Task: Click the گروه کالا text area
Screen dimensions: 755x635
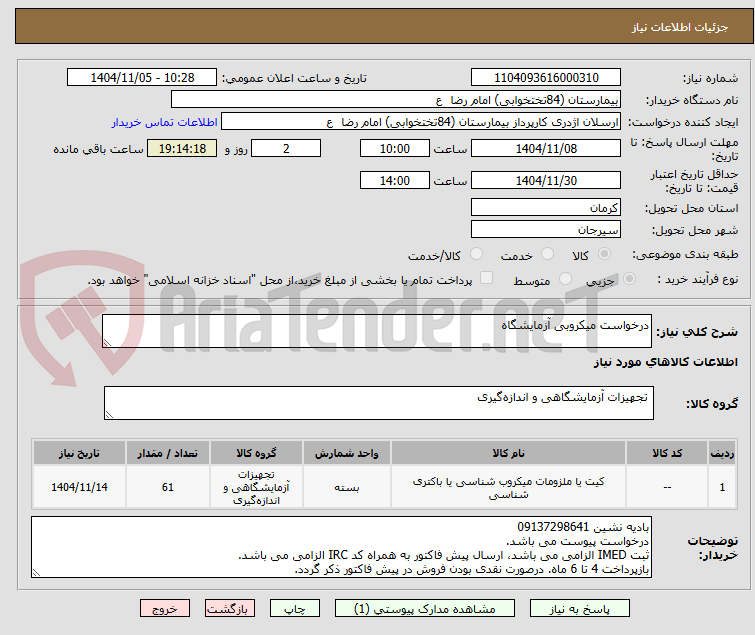Action: (379, 403)
